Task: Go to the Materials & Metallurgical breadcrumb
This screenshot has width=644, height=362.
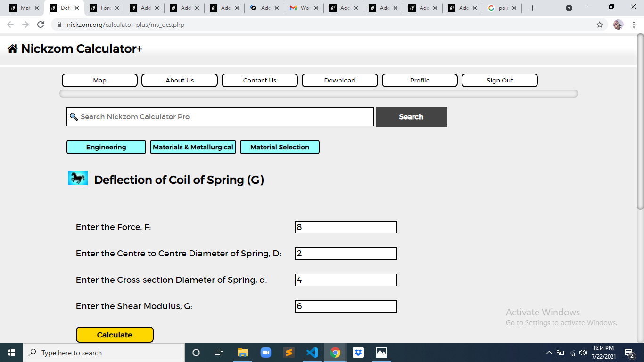Action: pos(193,147)
